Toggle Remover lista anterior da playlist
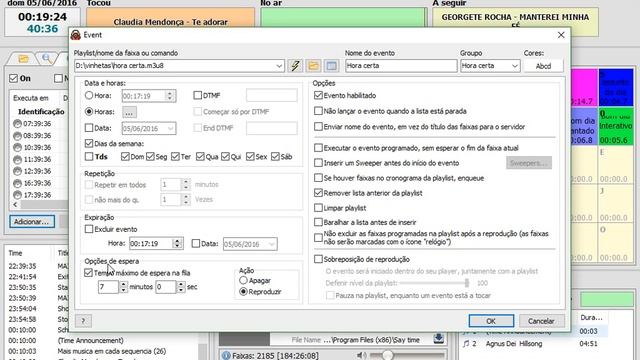The image size is (640, 360). pyautogui.click(x=318, y=193)
